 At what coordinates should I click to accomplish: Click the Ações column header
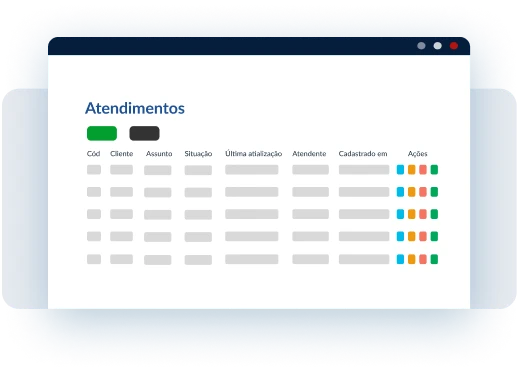point(418,154)
